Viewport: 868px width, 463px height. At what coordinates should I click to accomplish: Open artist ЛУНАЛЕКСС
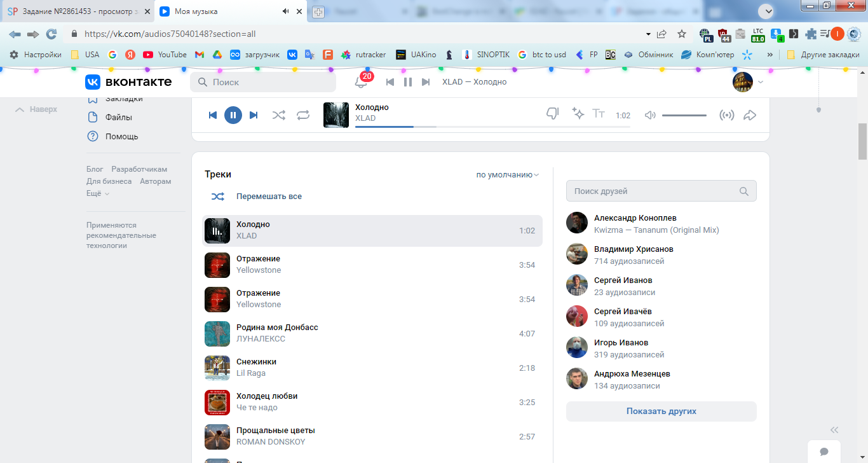coord(261,339)
